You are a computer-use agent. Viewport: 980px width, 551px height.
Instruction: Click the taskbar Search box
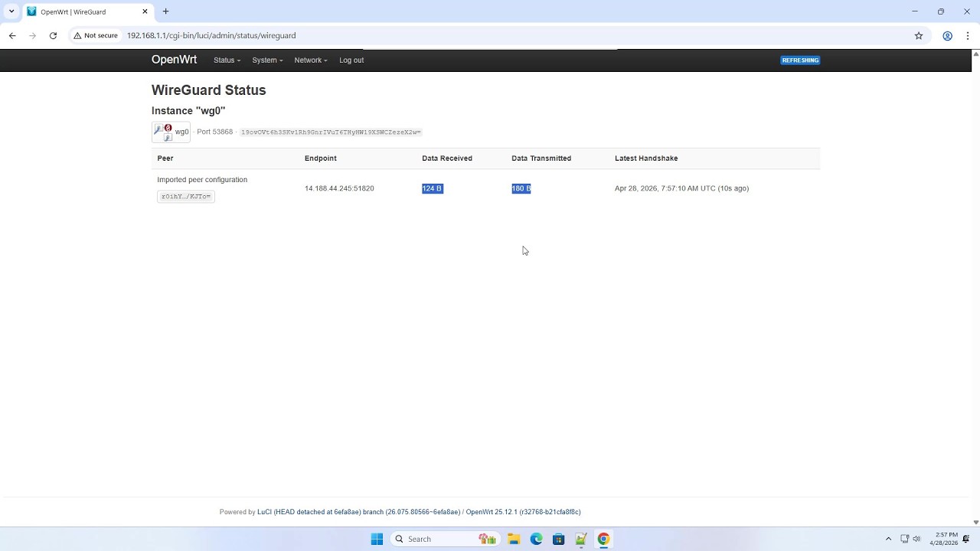pos(445,539)
